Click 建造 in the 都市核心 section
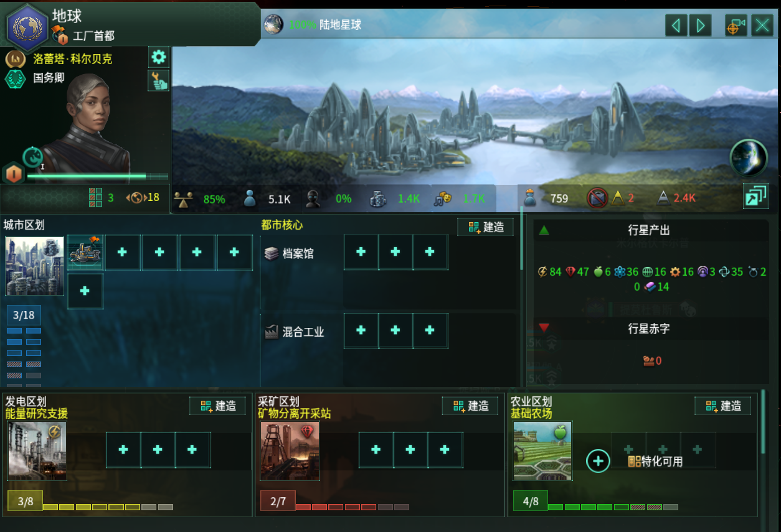The image size is (781, 532). click(486, 227)
